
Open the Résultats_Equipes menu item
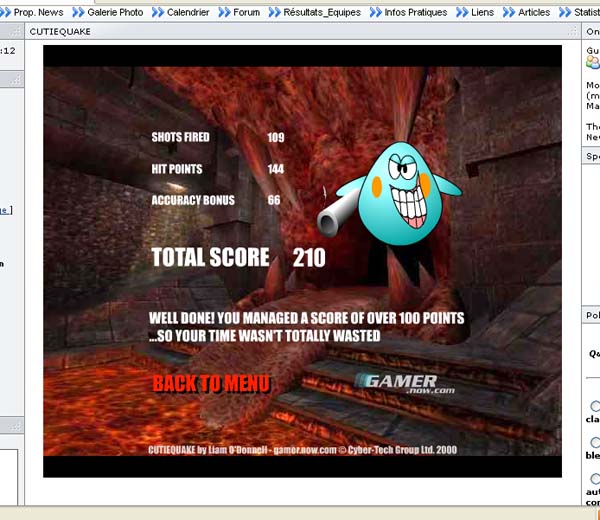coord(322,13)
